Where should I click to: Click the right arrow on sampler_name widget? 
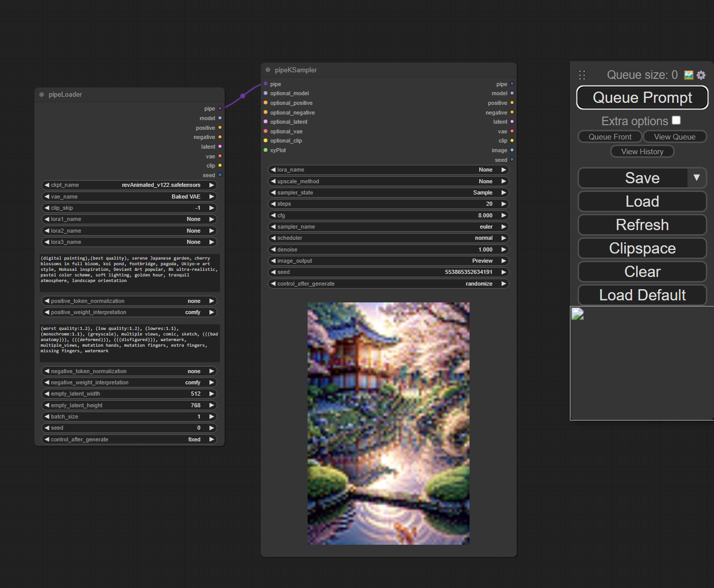pyautogui.click(x=503, y=227)
